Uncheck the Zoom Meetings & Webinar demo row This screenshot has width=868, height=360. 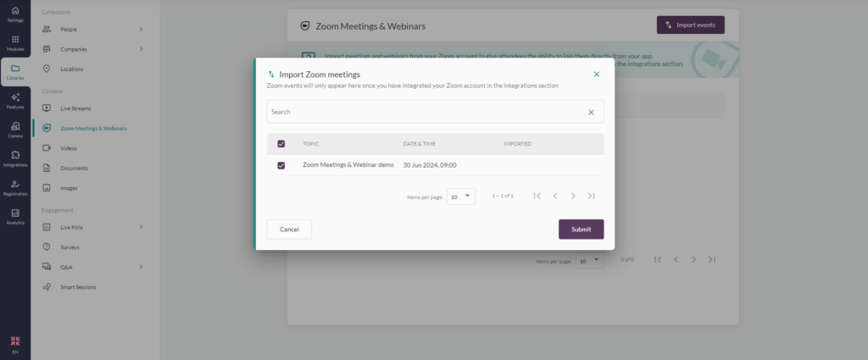pyautogui.click(x=281, y=165)
